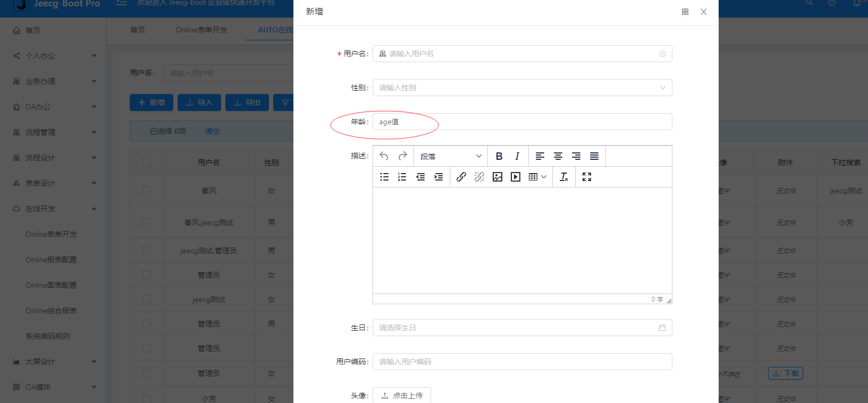Click the 清空 link in selection bar

pyautogui.click(x=212, y=131)
